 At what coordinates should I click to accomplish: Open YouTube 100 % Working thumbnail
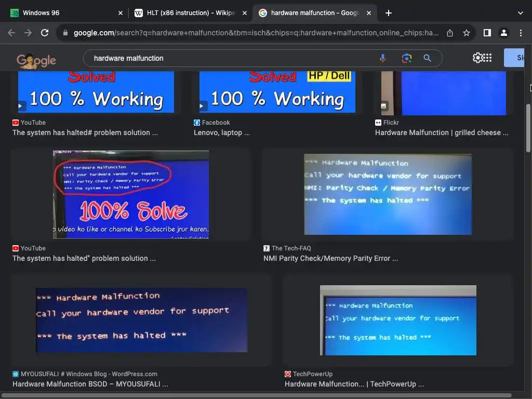click(96, 91)
